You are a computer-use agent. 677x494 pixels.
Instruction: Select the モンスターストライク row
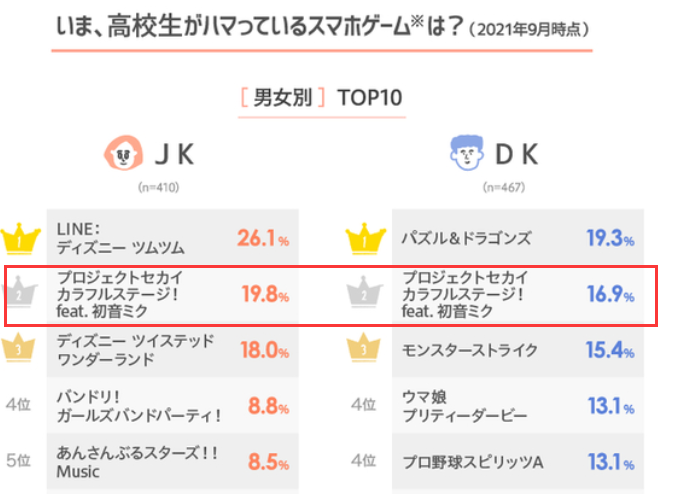click(x=518, y=350)
